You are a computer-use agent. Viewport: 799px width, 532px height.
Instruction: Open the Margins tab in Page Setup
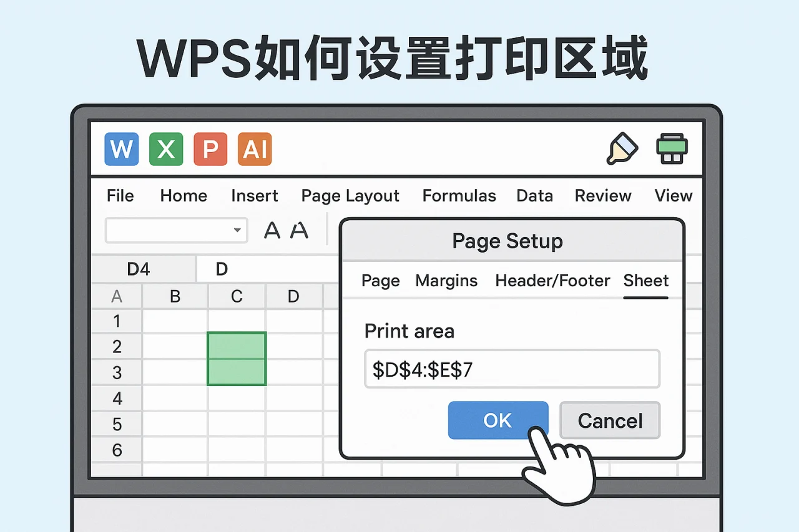click(x=446, y=281)
